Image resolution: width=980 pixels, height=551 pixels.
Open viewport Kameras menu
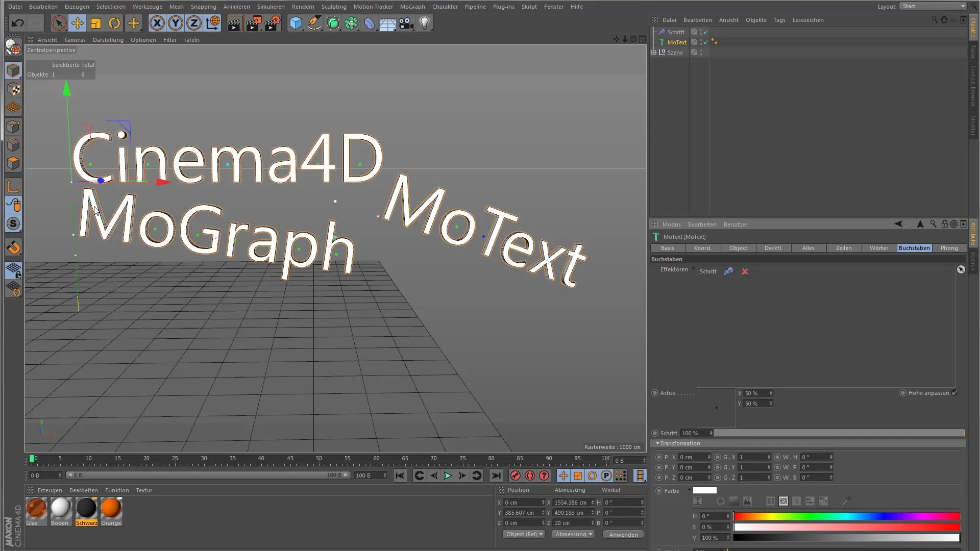click(x=75, y=40)
